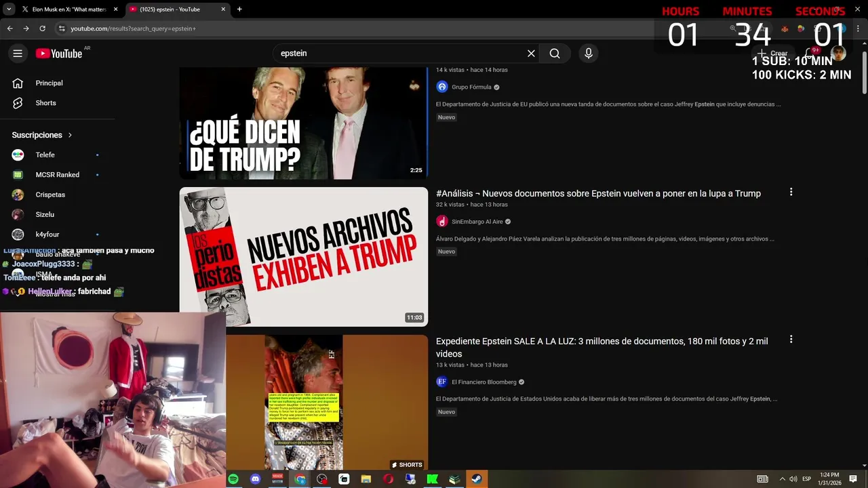Screen dimensions: 868x488
Task: Visit the SinEmbargo Al Aire channel name
Action: (477, 222)
